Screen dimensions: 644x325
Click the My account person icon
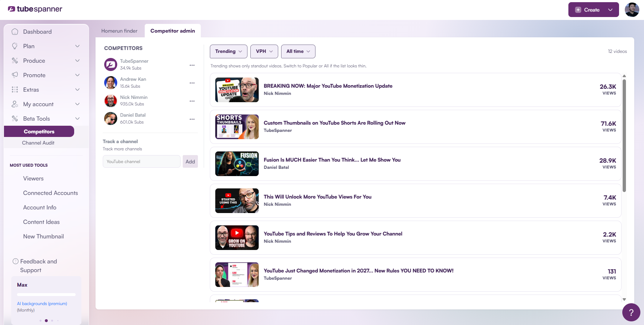pyautogui.click(x=15, y=104)
